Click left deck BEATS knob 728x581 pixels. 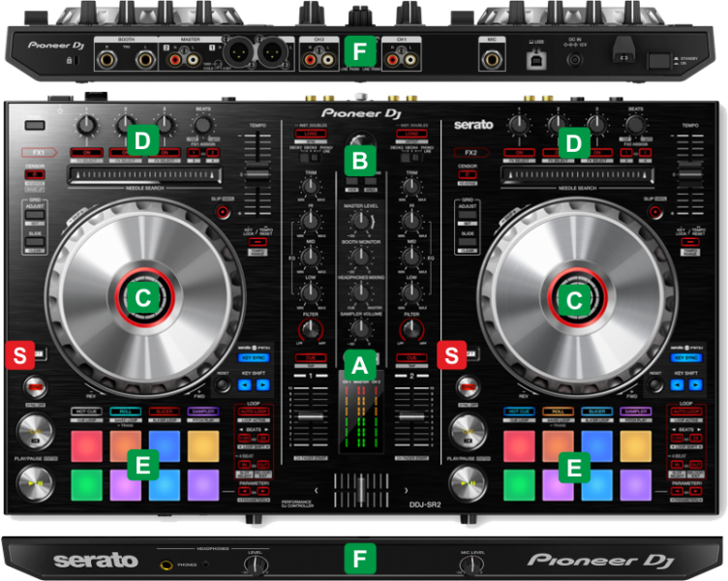point(203,125)
